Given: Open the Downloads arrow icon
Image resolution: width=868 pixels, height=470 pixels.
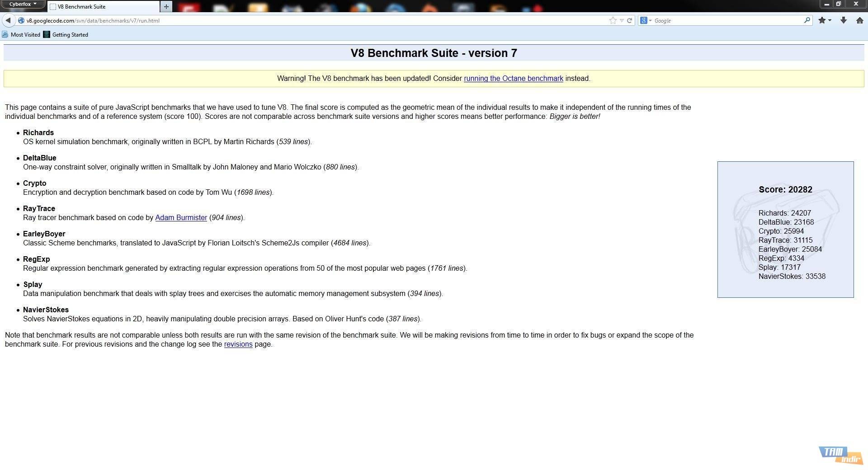Looking at the screenshot, I should point(843,20).
